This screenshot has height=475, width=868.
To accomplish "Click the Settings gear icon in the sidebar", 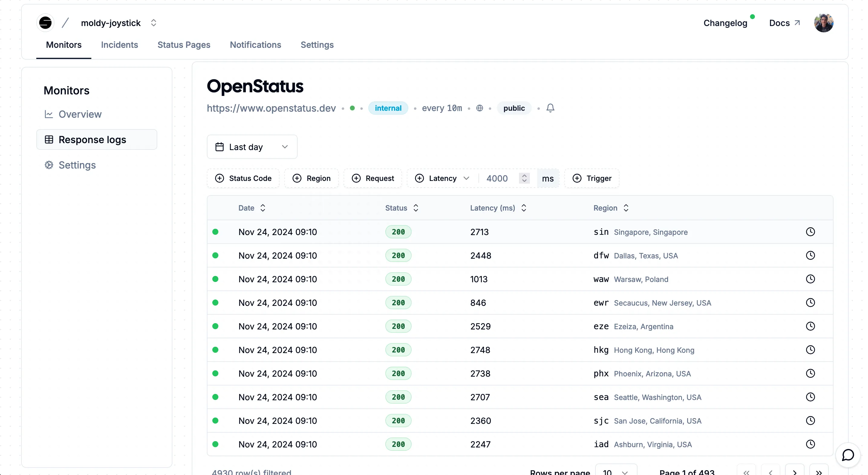I will [x=49, y=165].
